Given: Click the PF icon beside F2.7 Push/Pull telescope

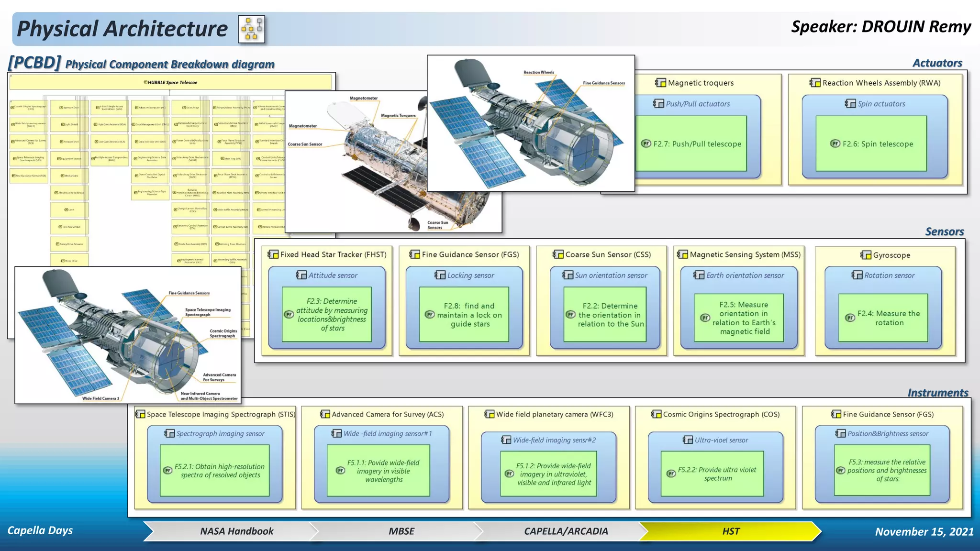Looking at the screenshot, I should 646,143.
